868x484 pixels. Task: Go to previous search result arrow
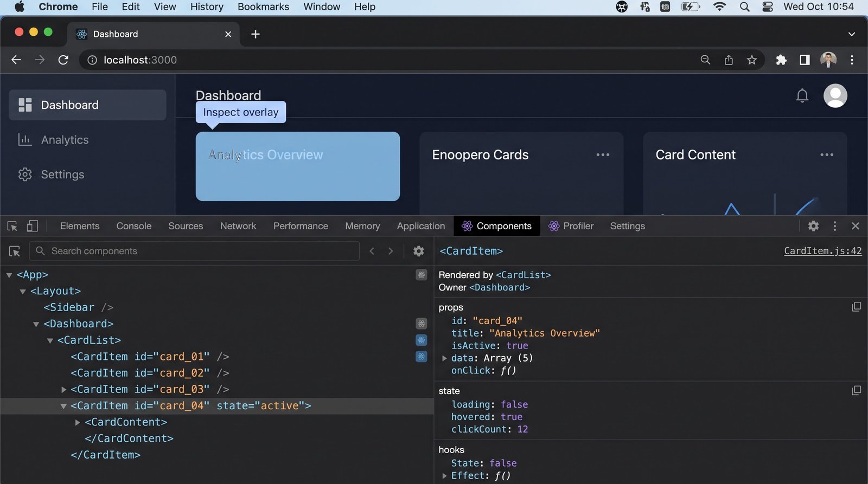(x=372, y=251)
